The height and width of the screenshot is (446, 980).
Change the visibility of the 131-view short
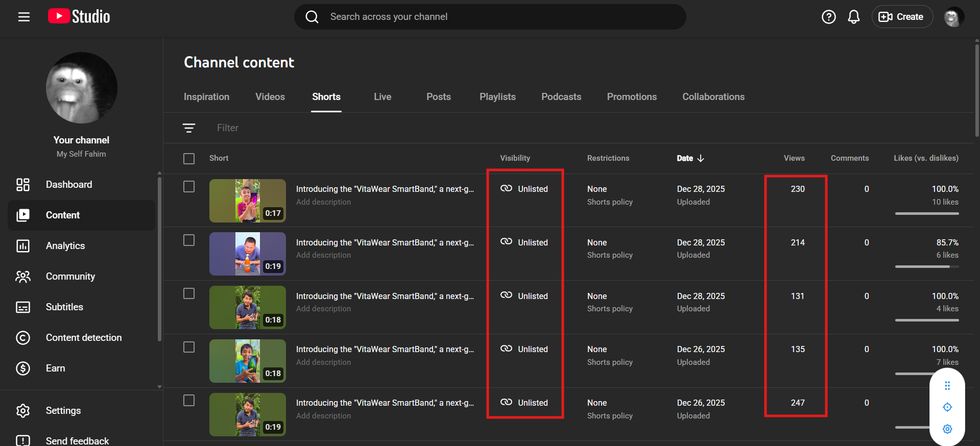point(524,296)
